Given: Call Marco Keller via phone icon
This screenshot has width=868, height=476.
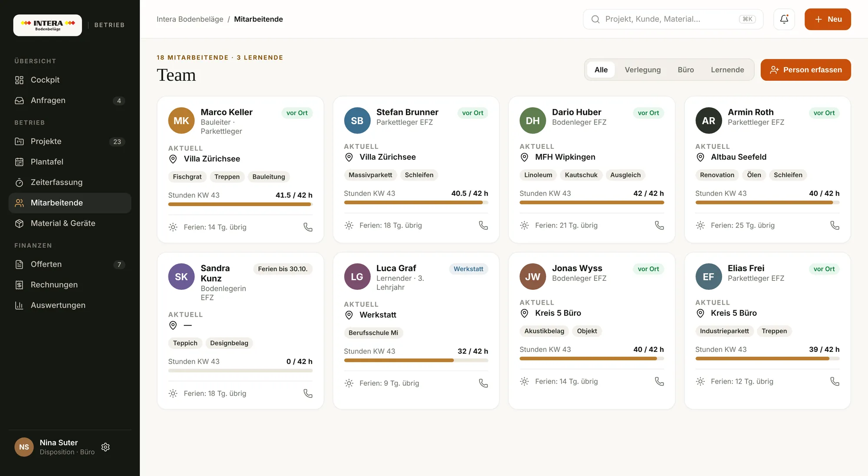Looking at the screenshot, I should click(x=308, y=227).
